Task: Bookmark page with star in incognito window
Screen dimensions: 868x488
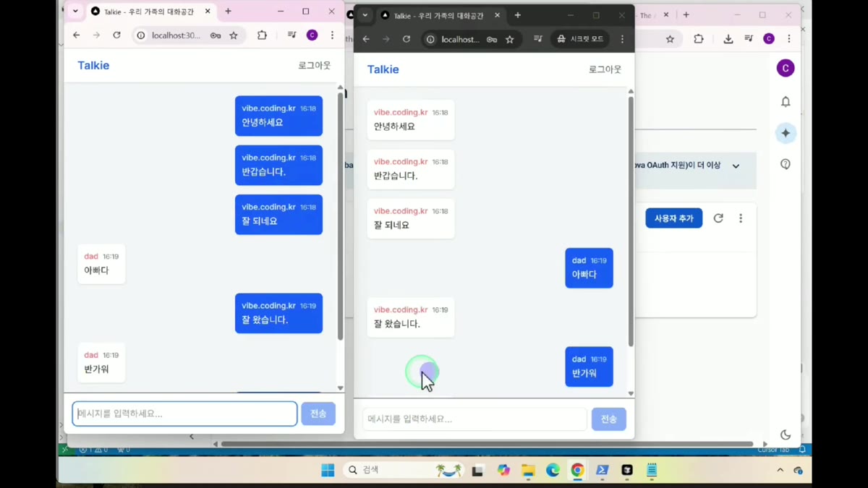Action: 510,39
